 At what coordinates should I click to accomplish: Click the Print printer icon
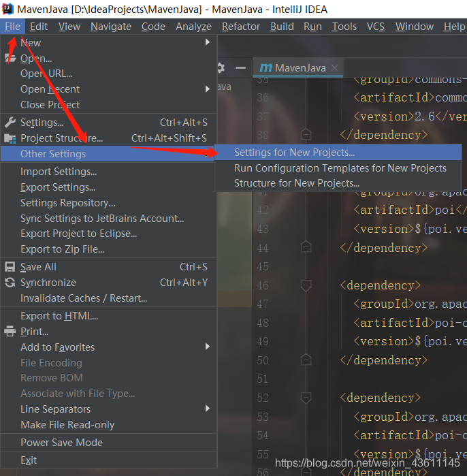click(x=10, y=331)
